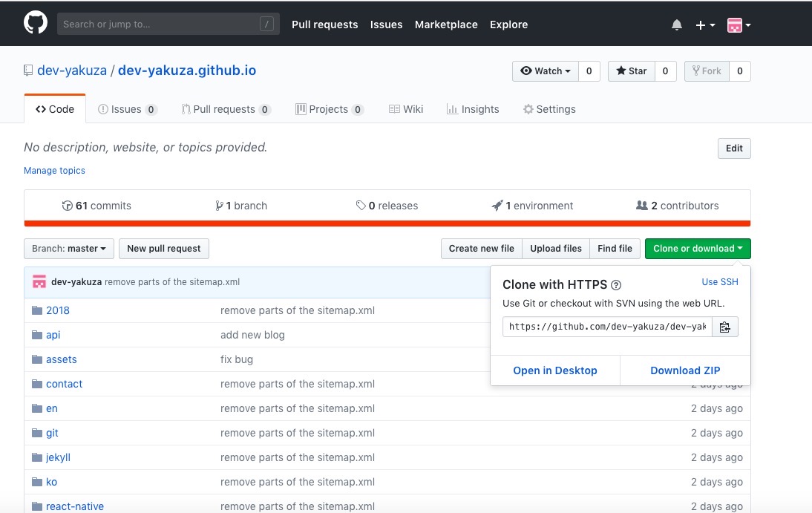Click the New pull request button
This screenshot has width=812, height=513.
point(163,249)
